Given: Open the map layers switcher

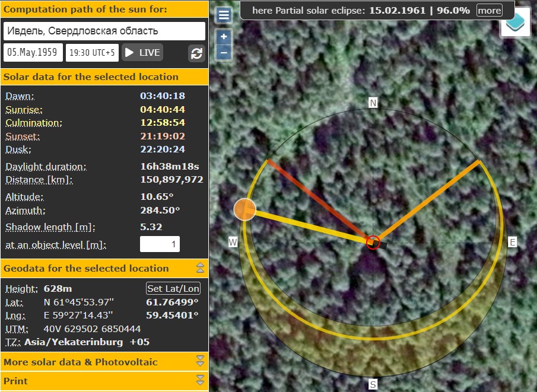Looking at the screenshot, I should click(514, 23).
